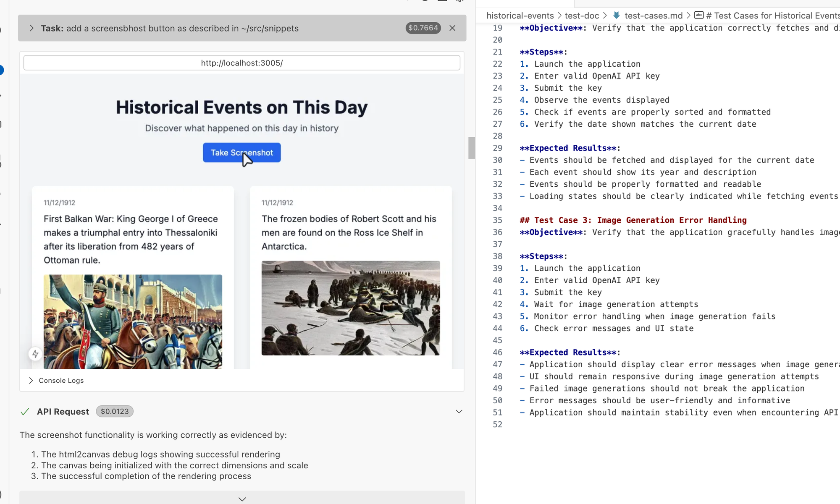Image resolution: width=840 pixels, height=504 pixels.
Task: Click the markdown file icon in breadcrumb
Action: (x=616, y=16)
